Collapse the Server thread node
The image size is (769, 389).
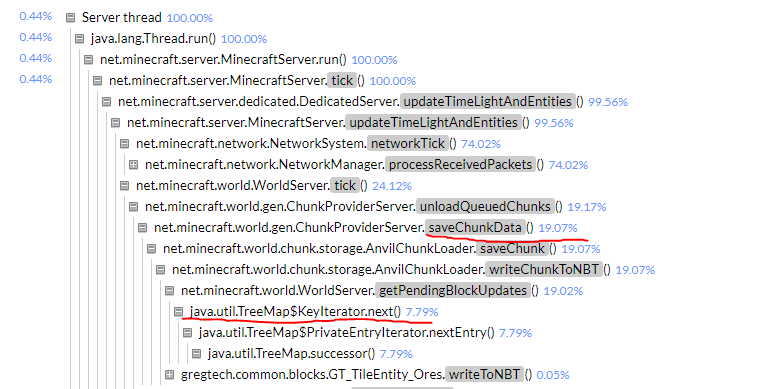[71, 18]
